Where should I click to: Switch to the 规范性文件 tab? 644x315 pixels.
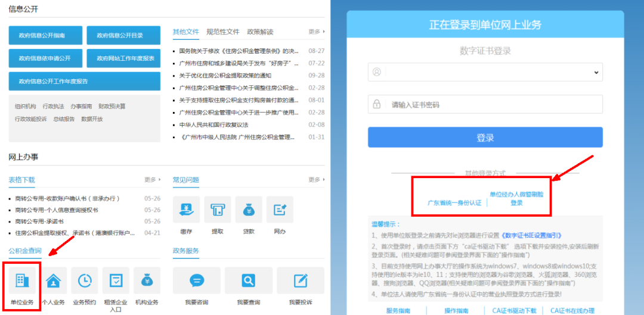[x=222, y=32]
